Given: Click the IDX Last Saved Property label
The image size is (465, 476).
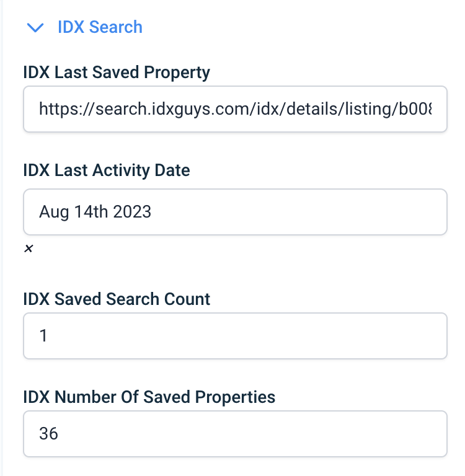Looking at the screenshot, I should coord(117,73).
